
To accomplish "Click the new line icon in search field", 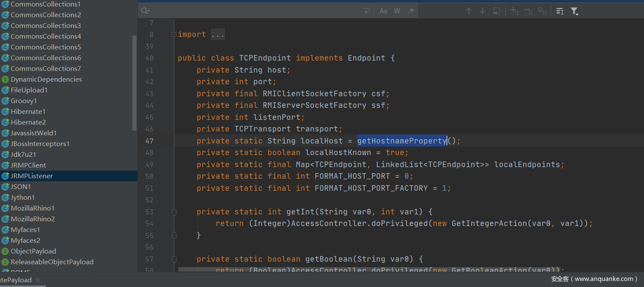I will point(366,11).
